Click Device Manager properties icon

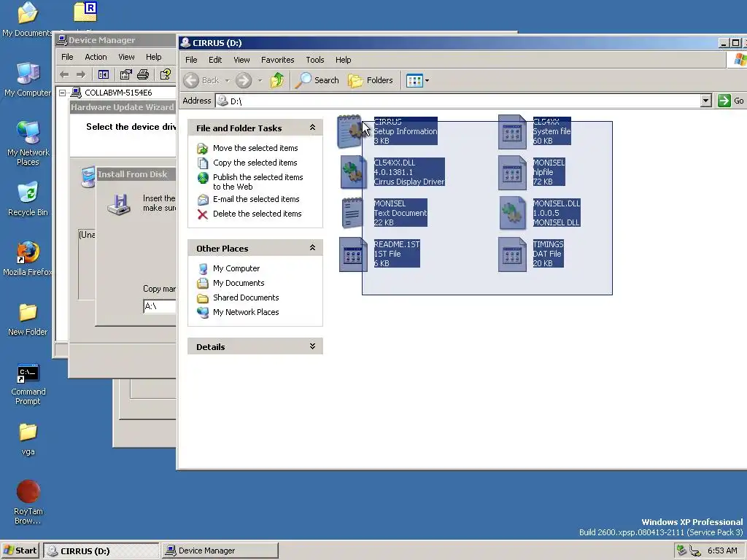[125, 75]
